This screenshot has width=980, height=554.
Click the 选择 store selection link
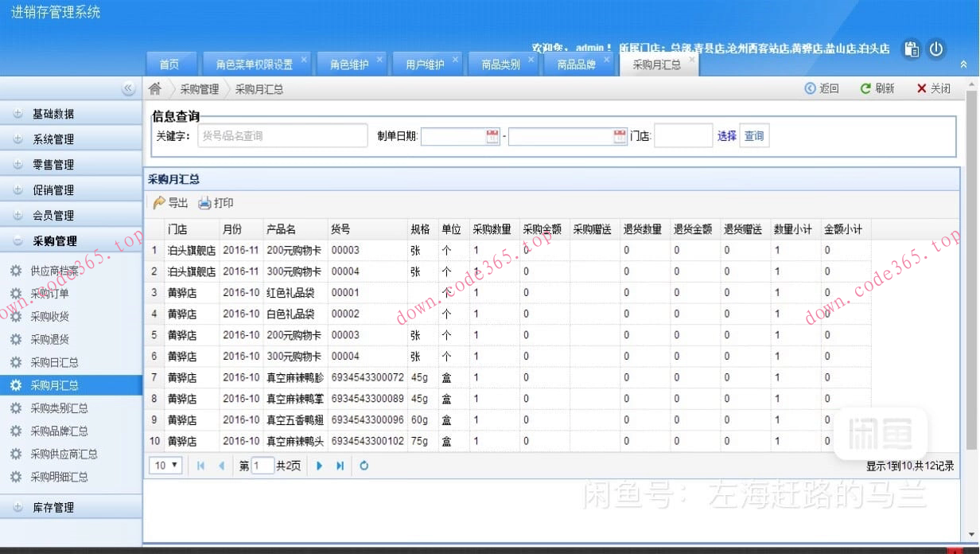(728, 135)
